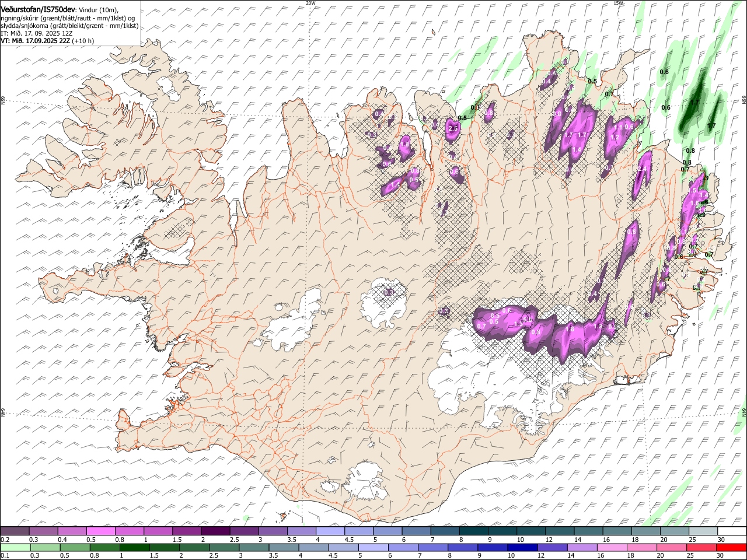
Task: Click the '20W' longitude label at top edge
Action: click(x=310, y=3)
